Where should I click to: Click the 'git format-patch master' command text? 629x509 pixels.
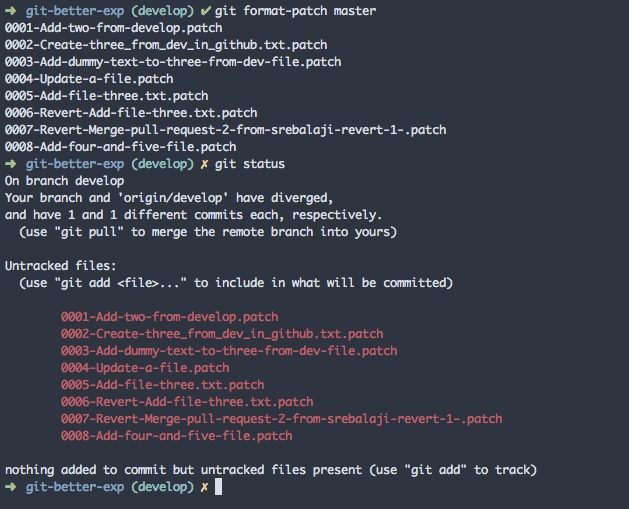pos(295,11)
